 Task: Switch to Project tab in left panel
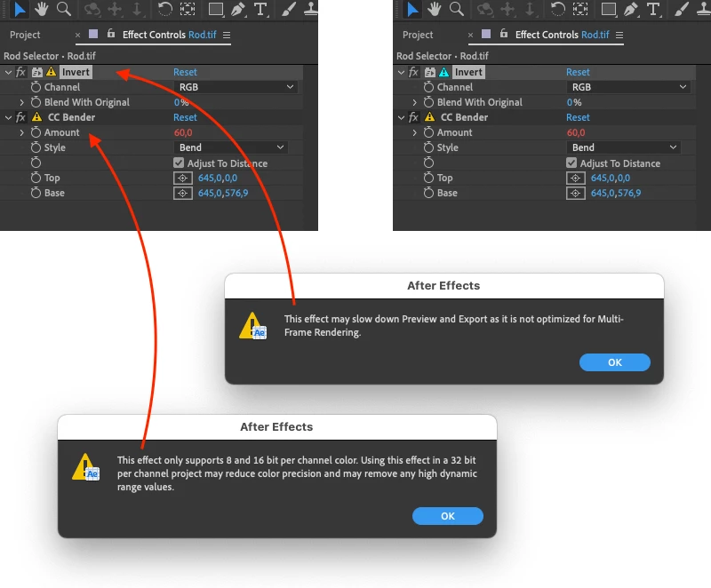25,35
